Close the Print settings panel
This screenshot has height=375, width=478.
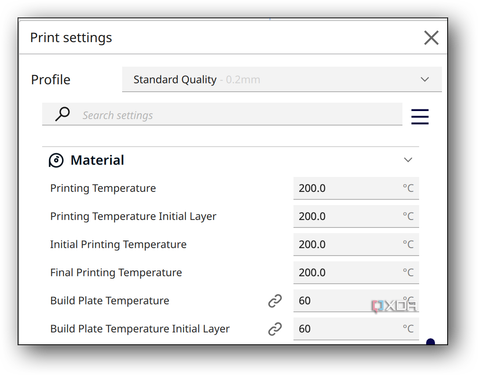[431, 37]
